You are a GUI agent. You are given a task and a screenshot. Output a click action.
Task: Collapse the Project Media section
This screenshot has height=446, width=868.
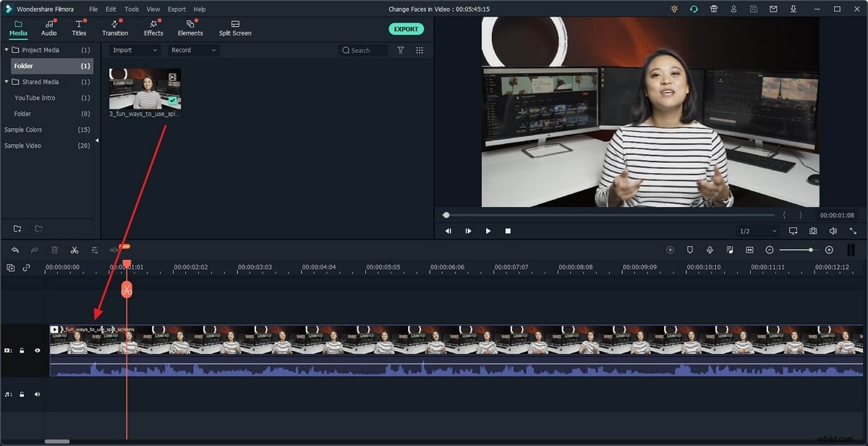tap(7, 49)
